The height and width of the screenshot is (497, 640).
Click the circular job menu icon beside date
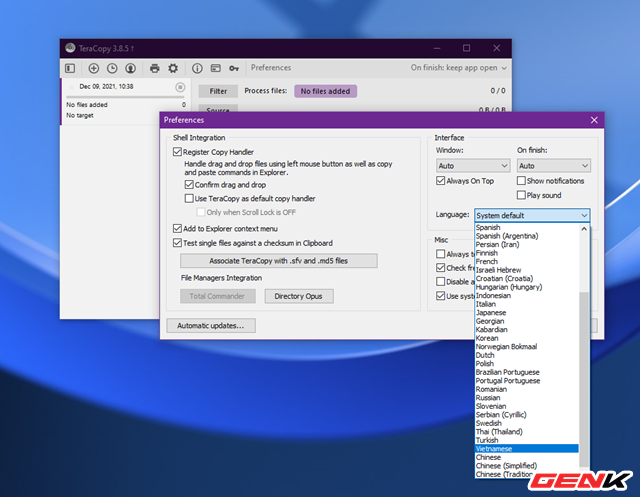tap(180, 87)
